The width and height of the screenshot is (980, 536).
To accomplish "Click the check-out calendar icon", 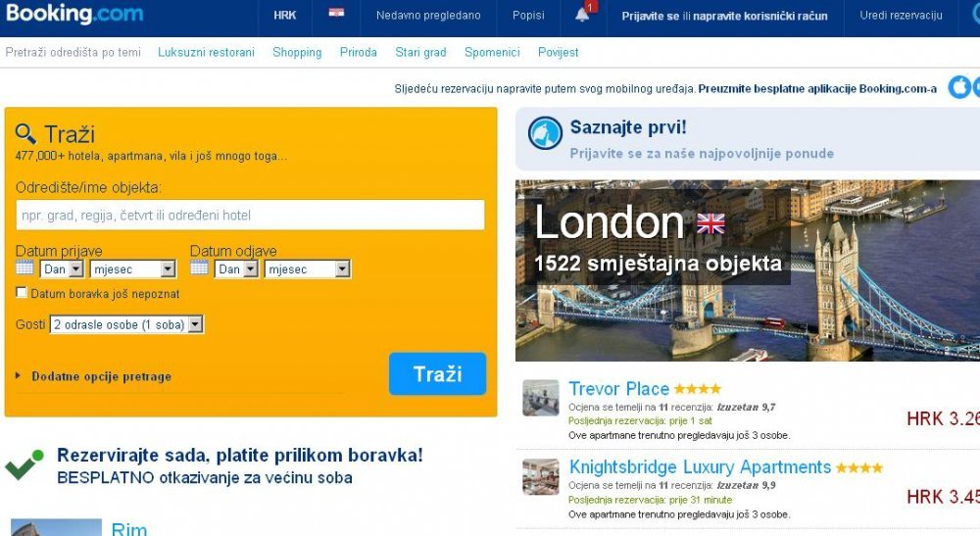I will [199, 268].
